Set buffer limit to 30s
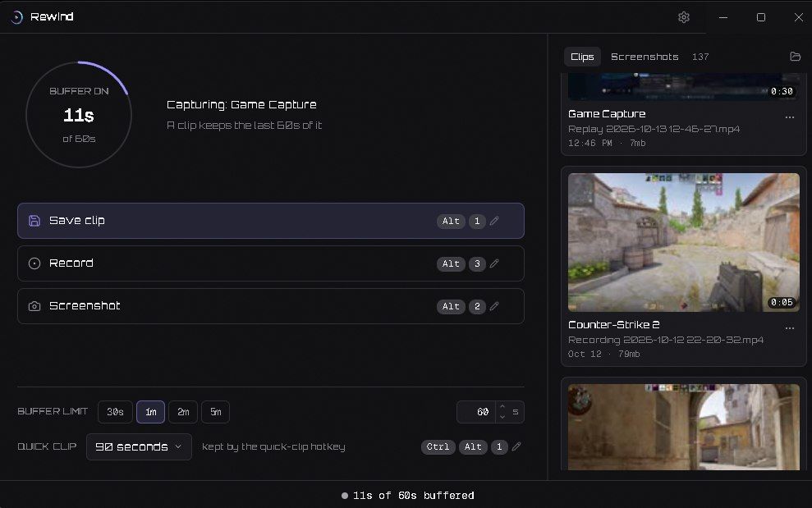Image resolution: width=812 pixels, height=508 pixels. (x=115, y=412)
